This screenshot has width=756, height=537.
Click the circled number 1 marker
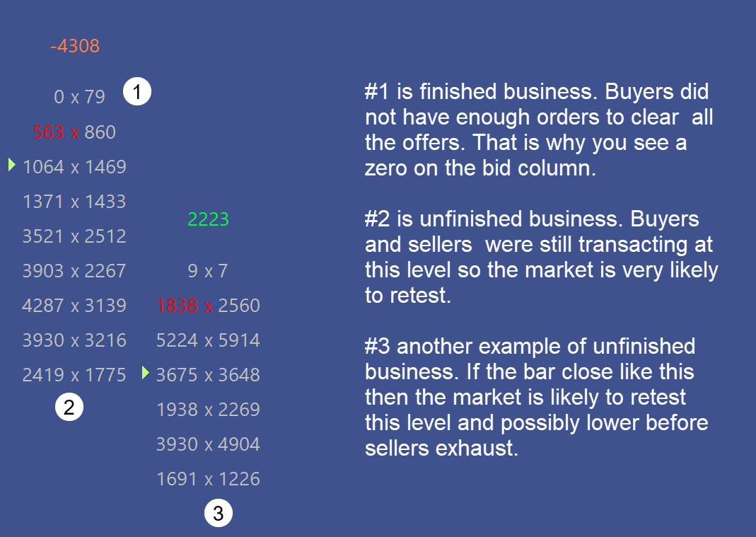[137, 91]
